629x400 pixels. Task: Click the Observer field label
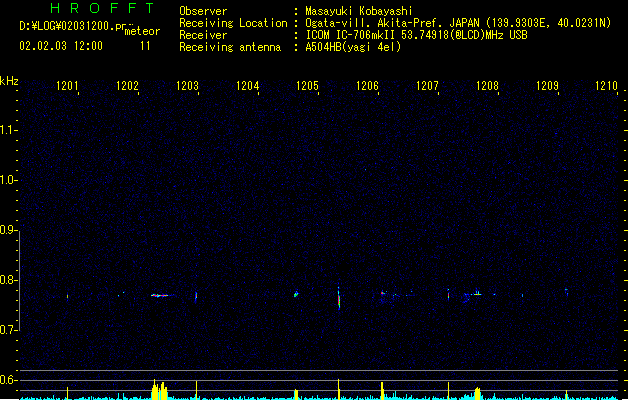[x=203, y=11]
